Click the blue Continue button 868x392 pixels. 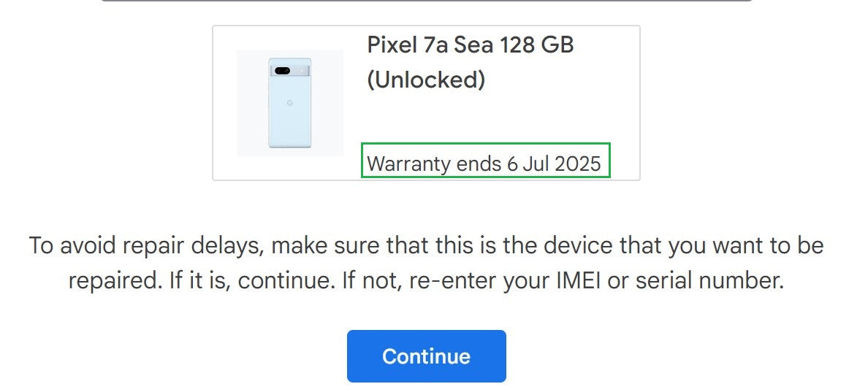coord(426,356)
